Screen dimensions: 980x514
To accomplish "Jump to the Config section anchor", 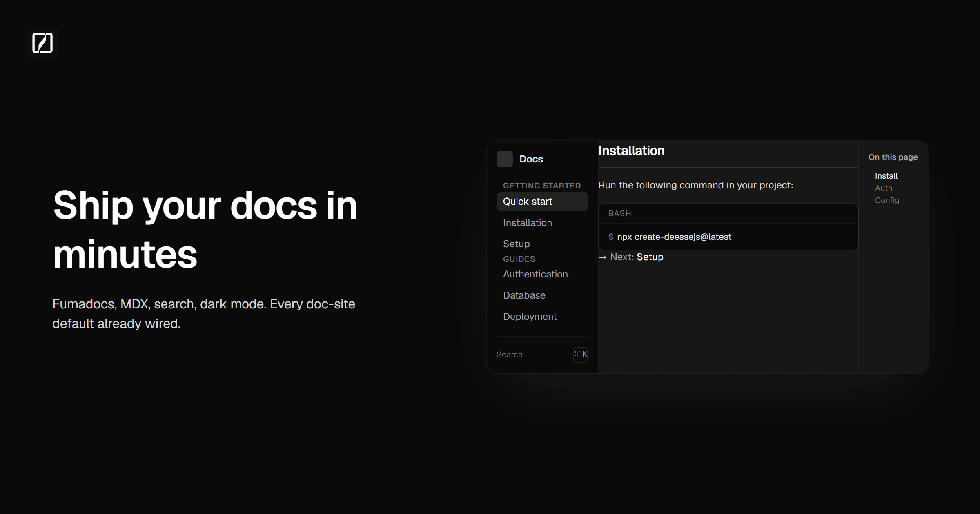I will 887,200.
